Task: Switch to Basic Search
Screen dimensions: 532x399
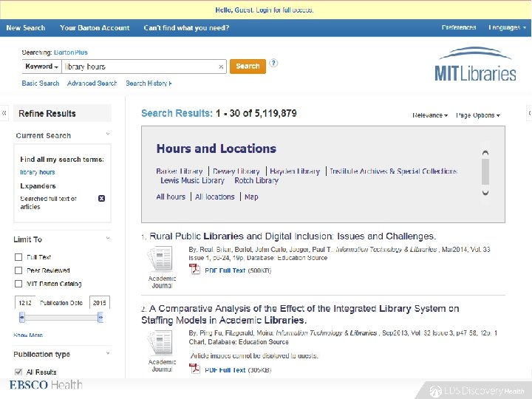Action: [41, 83]
